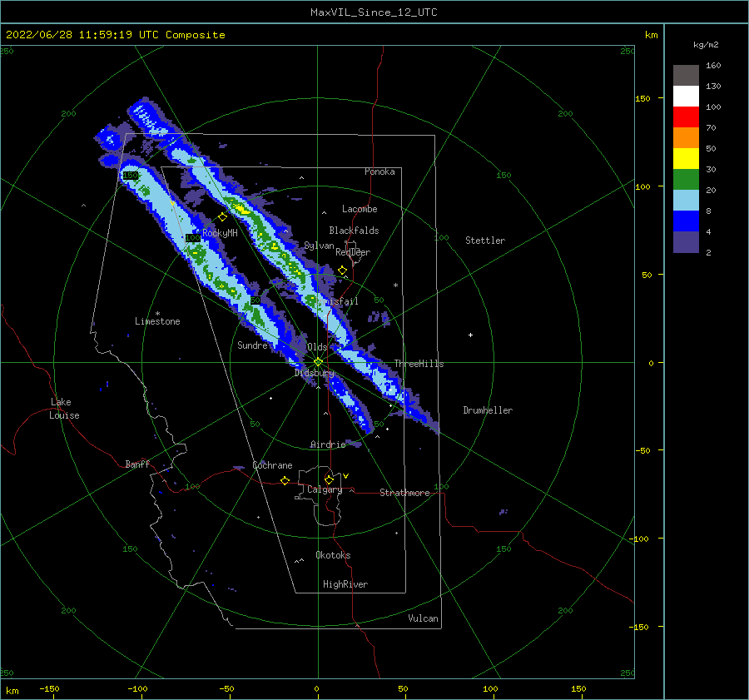Click the yellow high-VIL core north of RockyMH
This screenshot has height=700, width=749.
[x=241, y=209]
